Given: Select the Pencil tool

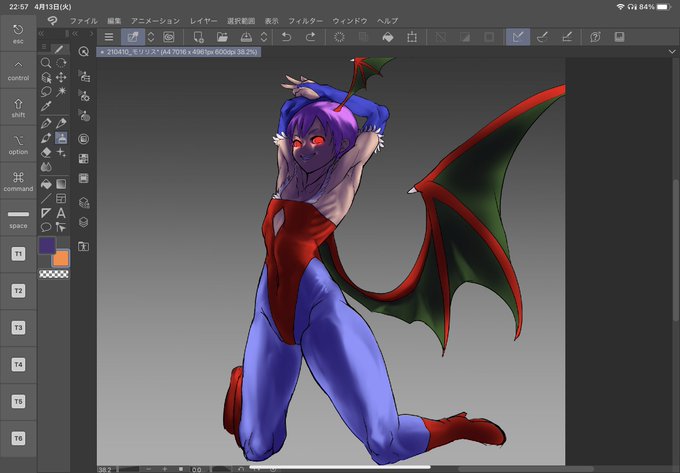Looking at the screenshot, I should pyautogui.click(x=61, y=124).
